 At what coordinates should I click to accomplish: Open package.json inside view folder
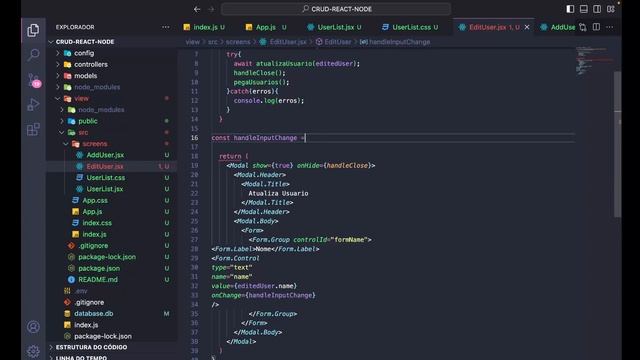pyautogui.click(x=99, y=268)
